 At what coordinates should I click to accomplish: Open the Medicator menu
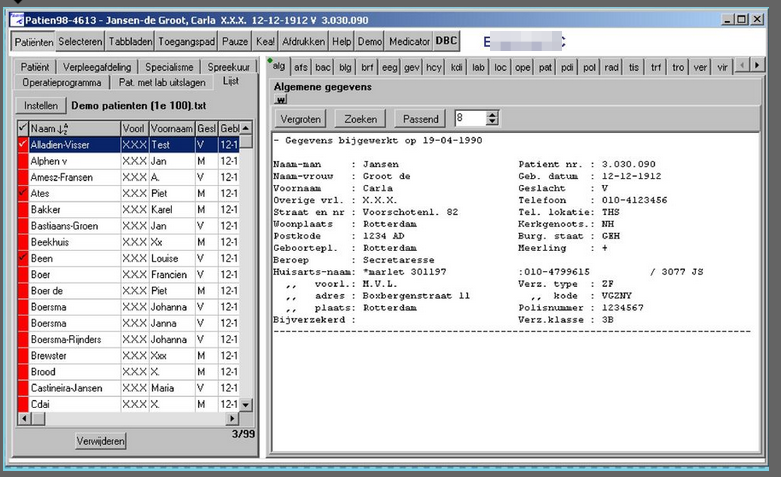408,42
